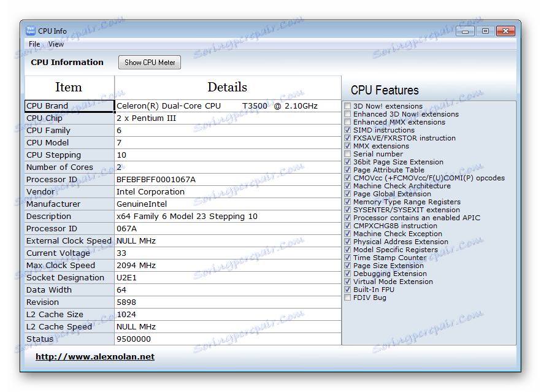Image resolution: width=541 pixels, height=392 pixels.
Task: Toggle 36bit Page Size Extension checkbox
Action: [x=347, y=161]
